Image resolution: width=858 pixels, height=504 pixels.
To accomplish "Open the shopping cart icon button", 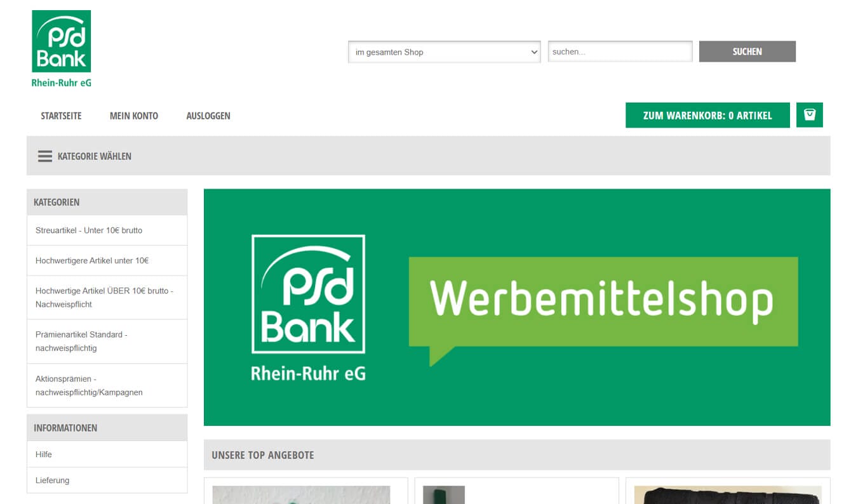I will click(x=810, y=115).
